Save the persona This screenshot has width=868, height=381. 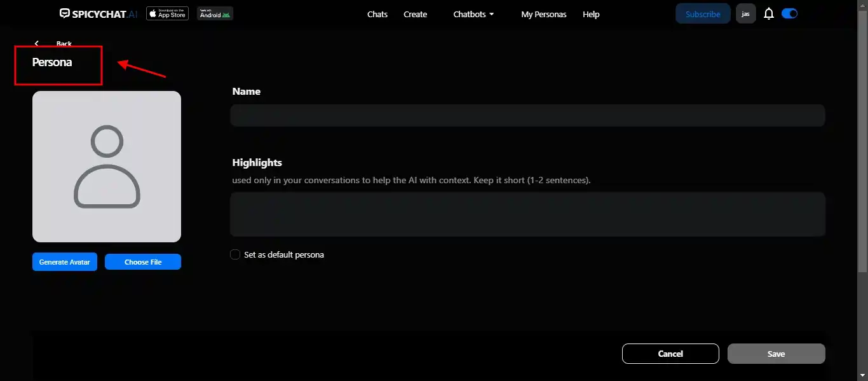tap(776, 354)
